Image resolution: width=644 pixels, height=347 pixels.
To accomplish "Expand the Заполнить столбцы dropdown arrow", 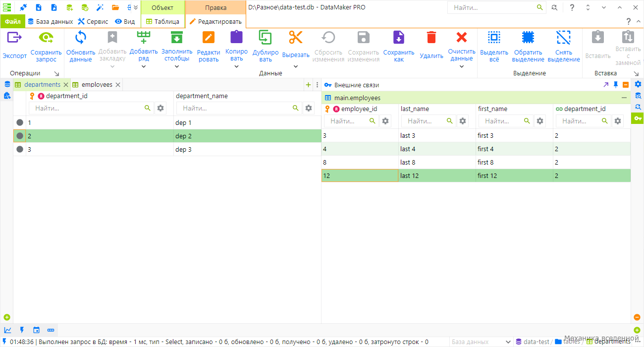I will [x=177, y=66].
